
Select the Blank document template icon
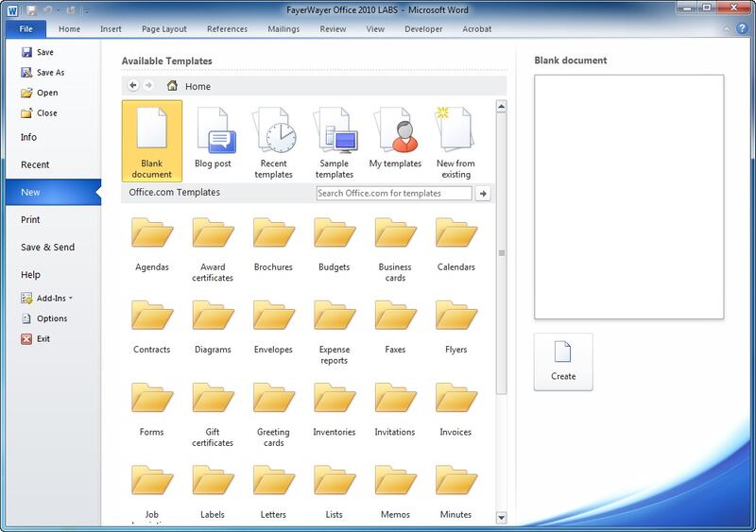[151, 132]
